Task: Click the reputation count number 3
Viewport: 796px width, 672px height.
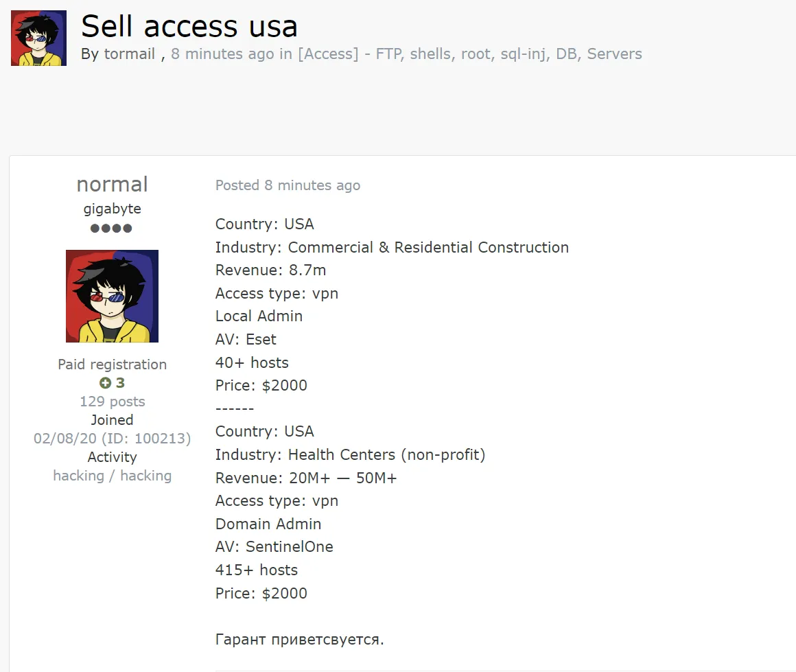Action: click(x=120, y=383)
